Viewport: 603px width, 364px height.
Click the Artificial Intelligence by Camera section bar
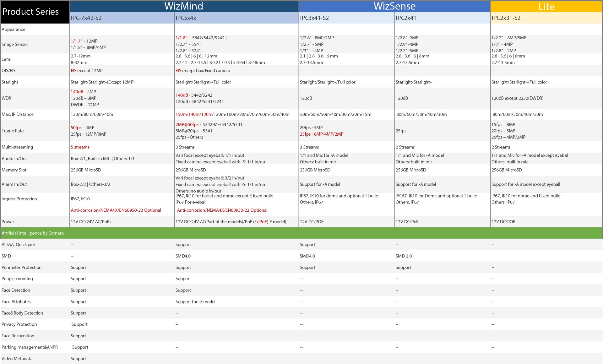click(x=301, y=233)
